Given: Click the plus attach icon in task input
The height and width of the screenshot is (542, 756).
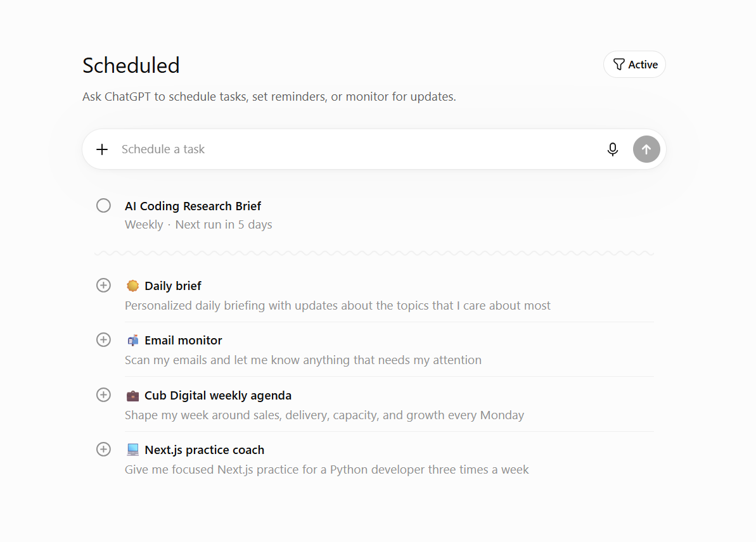Looking at the screenshot, I should pyautogui.click(x=102, y=149).
